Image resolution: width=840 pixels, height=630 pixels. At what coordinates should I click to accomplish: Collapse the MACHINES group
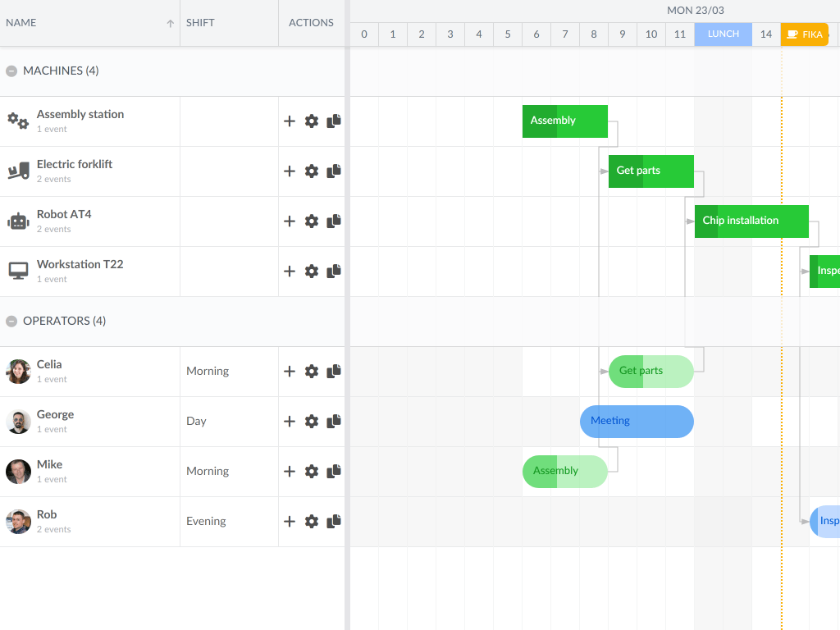[x=11, y=71]
